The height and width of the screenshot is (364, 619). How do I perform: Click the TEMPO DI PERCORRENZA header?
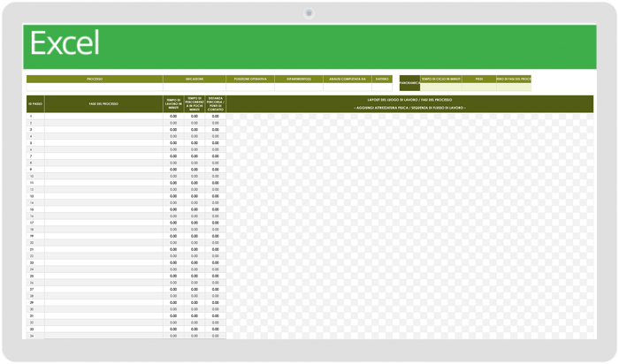coord(195,103)
